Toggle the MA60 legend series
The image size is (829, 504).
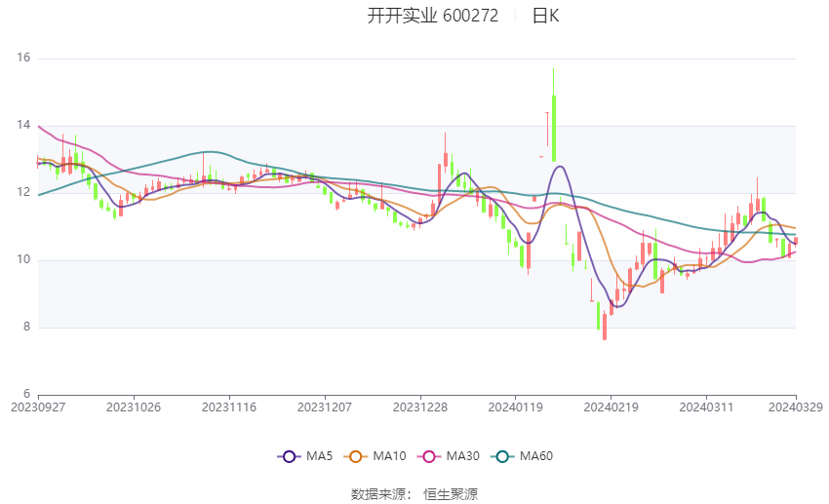click(522, 456)
